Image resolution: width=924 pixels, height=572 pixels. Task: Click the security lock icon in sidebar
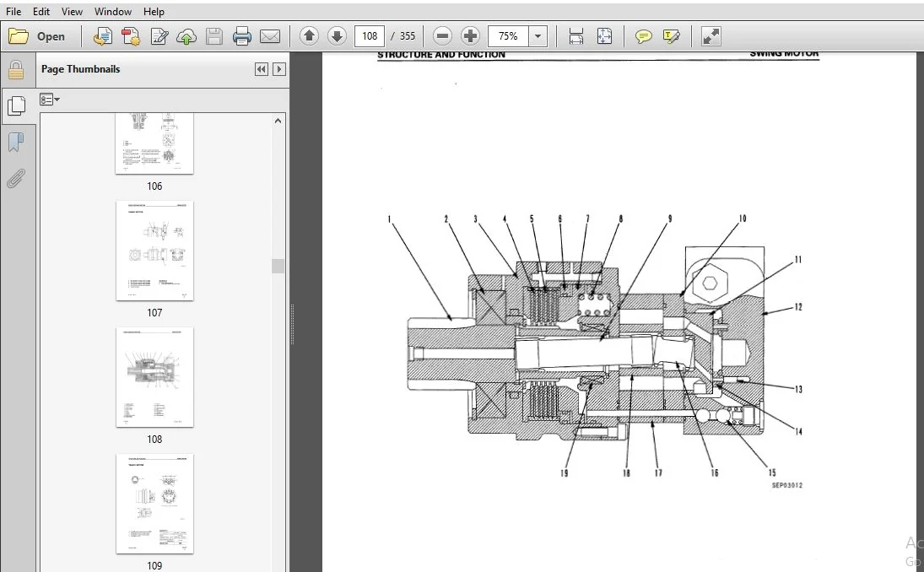[16, 70]
